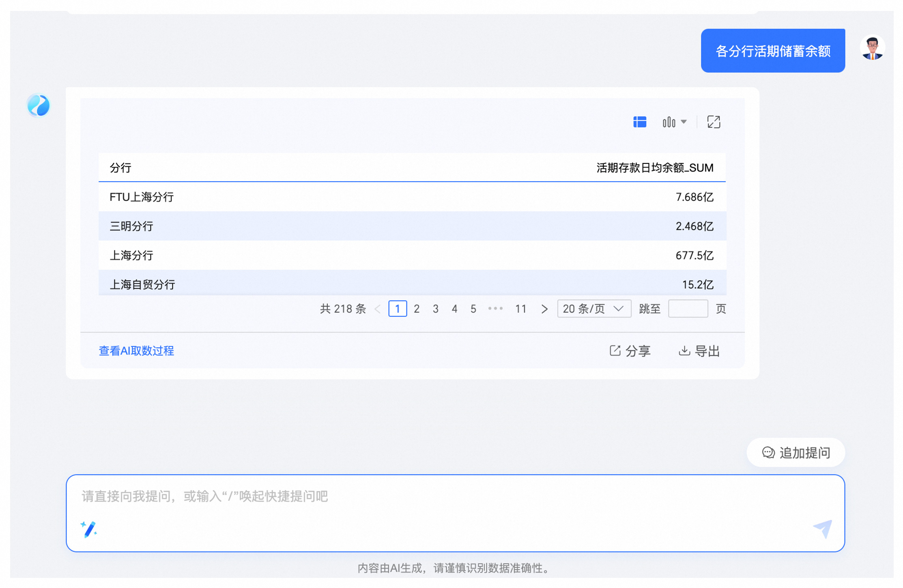Jump to last page 11
Screen dimensions: 903x588
point(520,309)
